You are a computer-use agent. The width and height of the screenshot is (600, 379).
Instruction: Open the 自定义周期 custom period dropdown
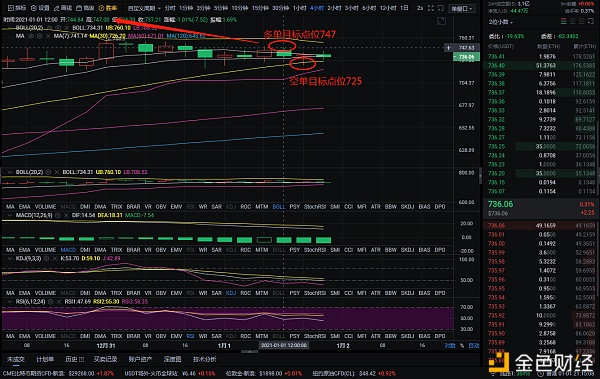(x=144, y=8)
